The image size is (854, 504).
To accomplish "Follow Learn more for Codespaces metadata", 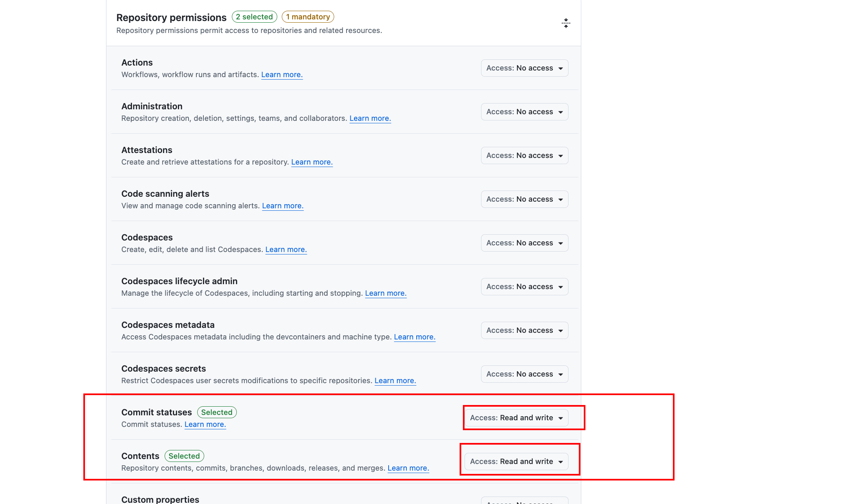I will 415,337.
